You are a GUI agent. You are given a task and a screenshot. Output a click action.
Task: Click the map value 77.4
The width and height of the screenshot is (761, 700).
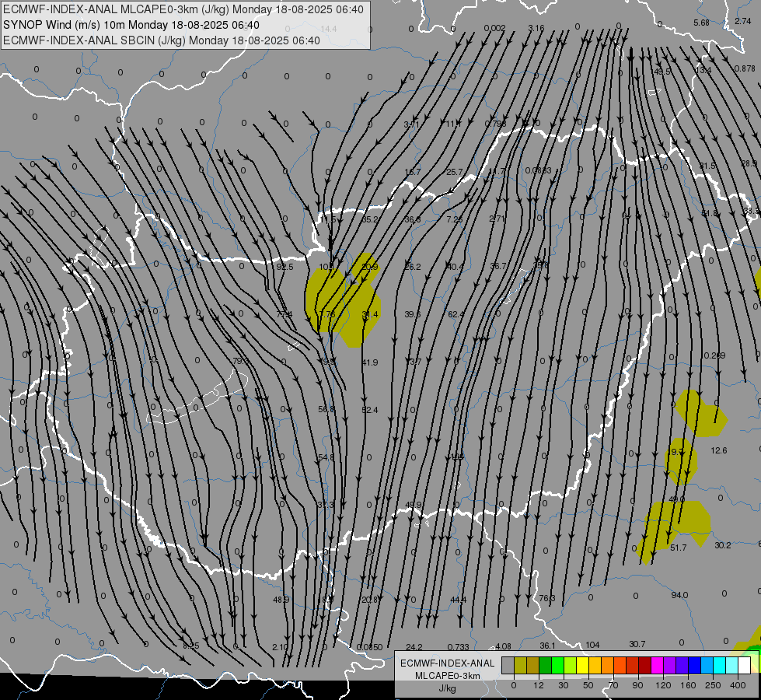[285, 314]
